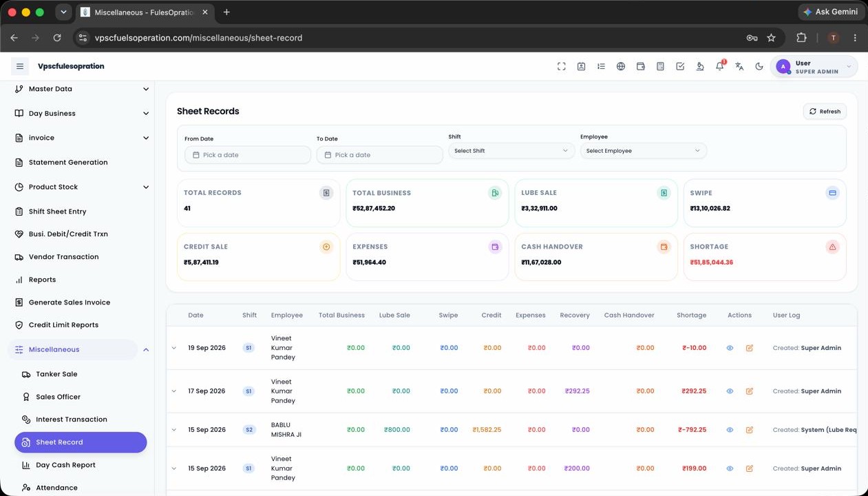The height and width of the screenshot is (496, 868).
Task: Click the checkmark task icon in header
Action: tap(680, 66)
